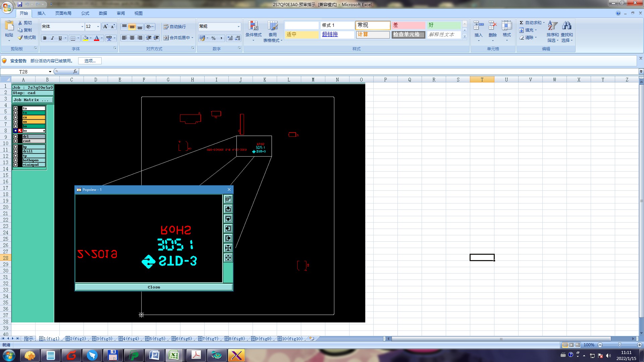Switch to Page Layout view in status bar

571,345
